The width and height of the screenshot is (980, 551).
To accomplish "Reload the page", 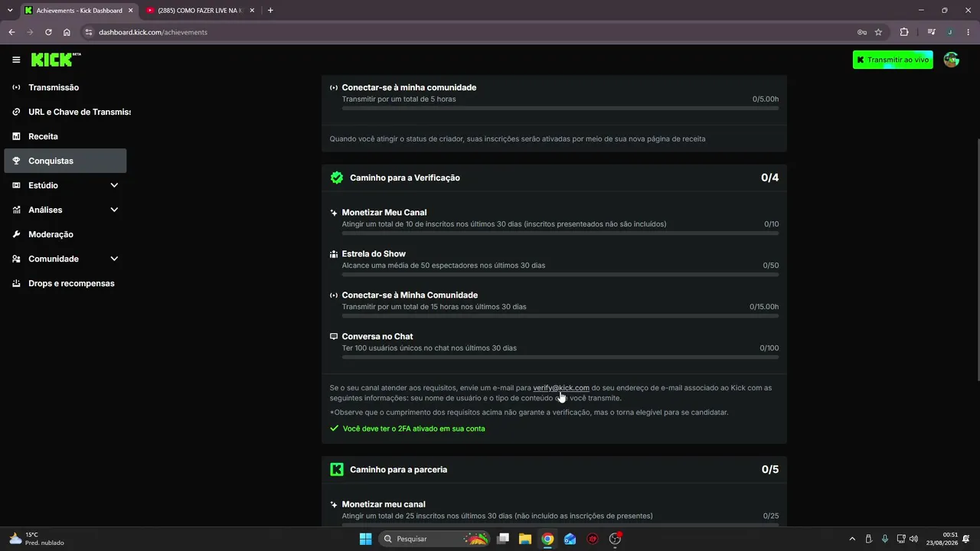I will coord(48,32).
